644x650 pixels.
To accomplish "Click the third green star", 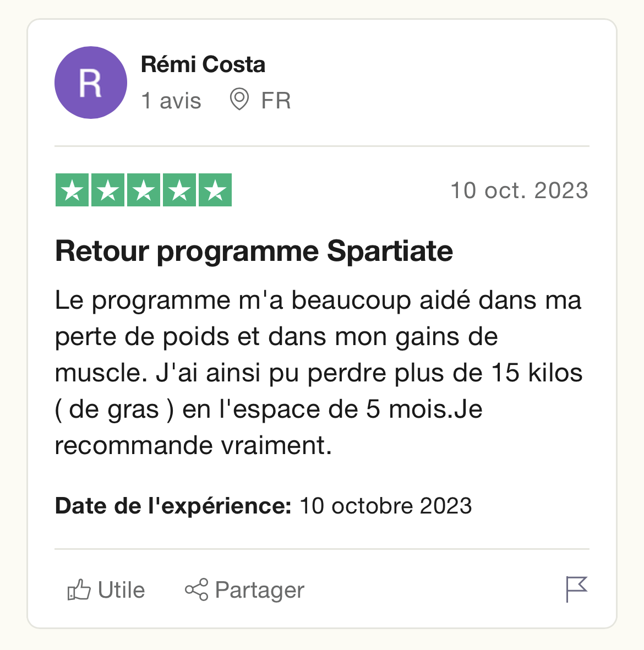I will point(144,190).
